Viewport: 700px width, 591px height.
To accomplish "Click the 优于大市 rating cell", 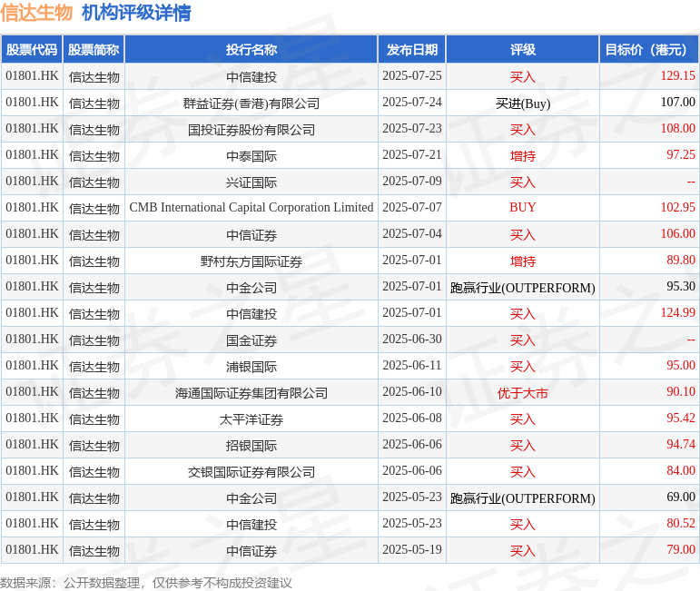I will click(523, 393).
